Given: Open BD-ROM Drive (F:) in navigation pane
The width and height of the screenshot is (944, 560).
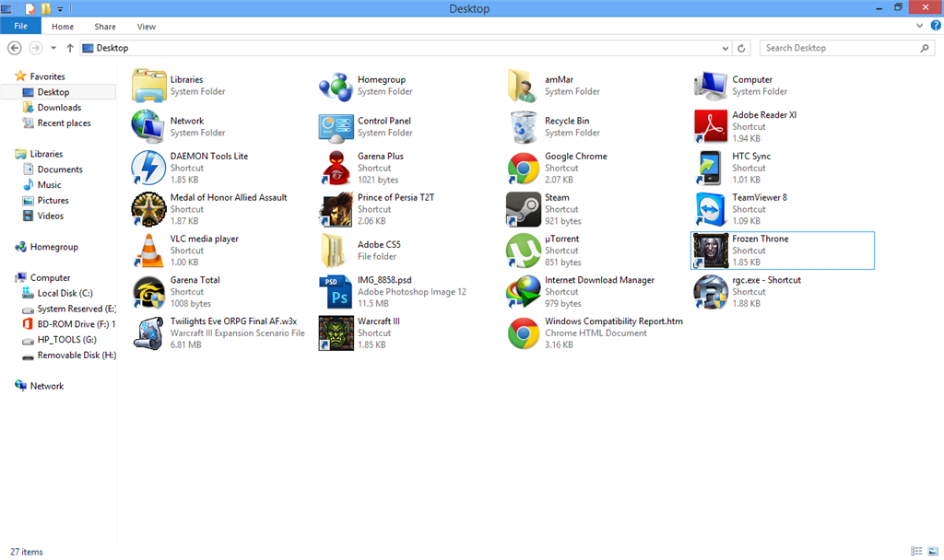Looking at the screenshot, I should pyautogui.click(x=76, y=324).
